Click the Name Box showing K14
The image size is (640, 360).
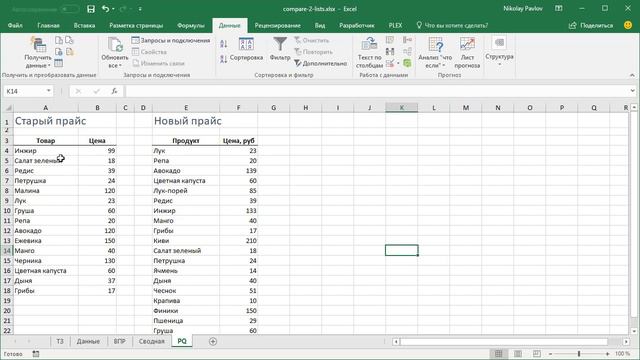(24, 91)
